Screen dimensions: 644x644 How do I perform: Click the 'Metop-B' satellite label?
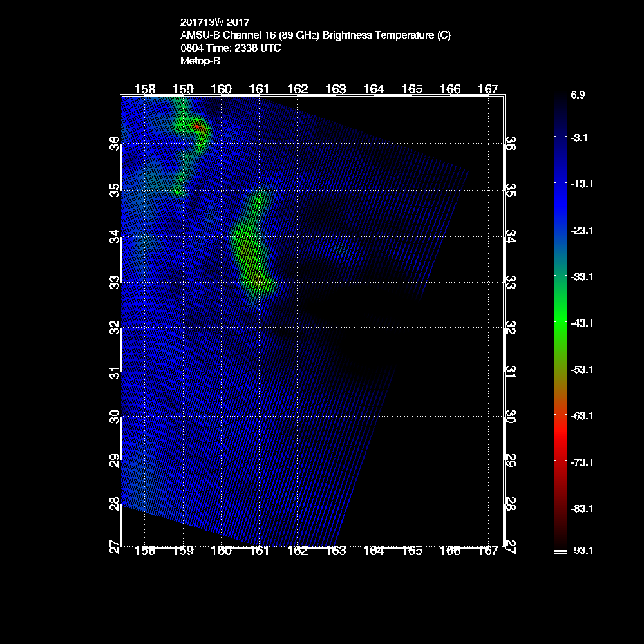tap(201, 61)
